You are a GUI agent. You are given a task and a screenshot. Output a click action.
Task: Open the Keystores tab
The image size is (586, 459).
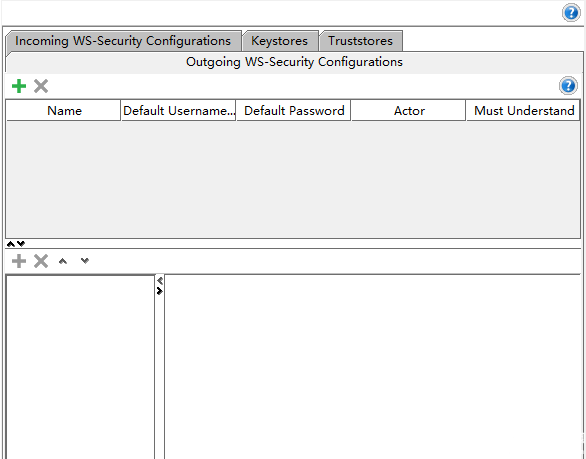pos(280,41)
